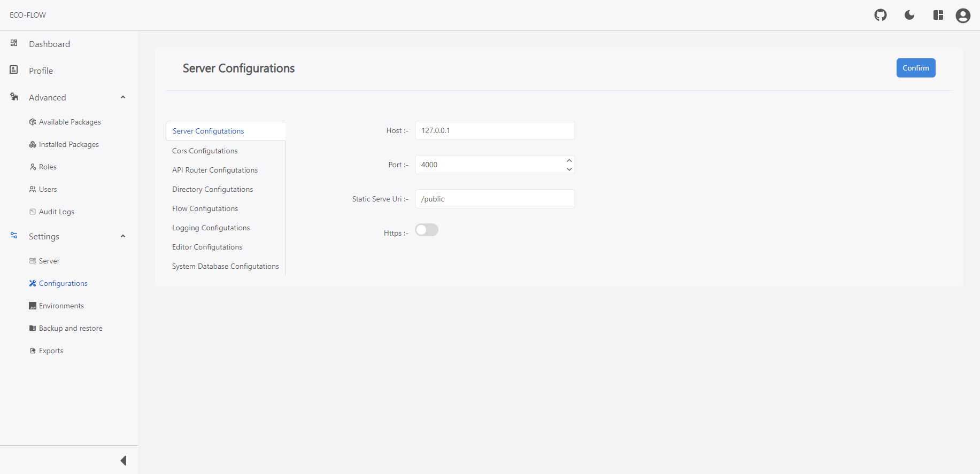
Task: Collapse the Advanced menu chevron
Action: 123,97
